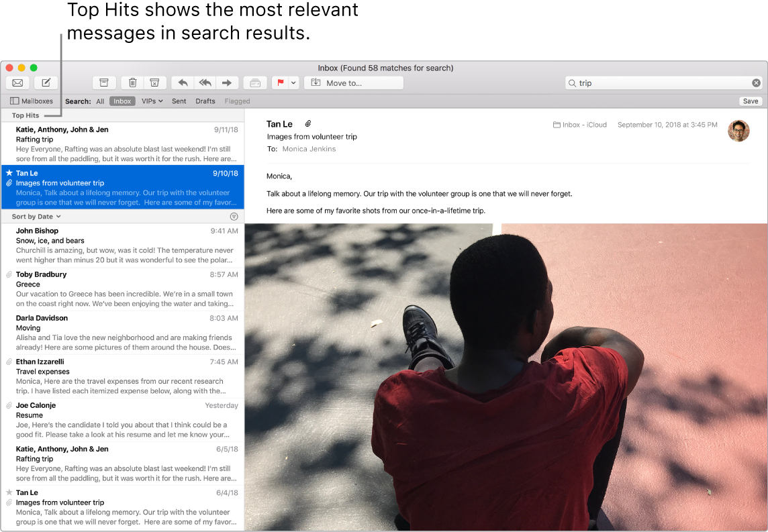Click the disabled redirect toolbar icon
This screenshot has height=532, width=768.
(x=255, y=83)
